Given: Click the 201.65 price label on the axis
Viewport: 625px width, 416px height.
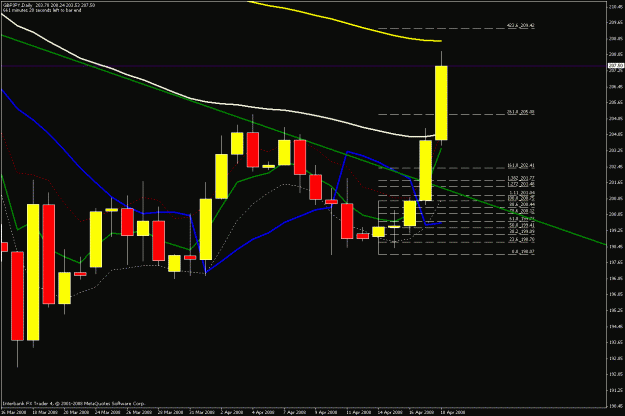Looking at the screenshot, I should (615, 182).
